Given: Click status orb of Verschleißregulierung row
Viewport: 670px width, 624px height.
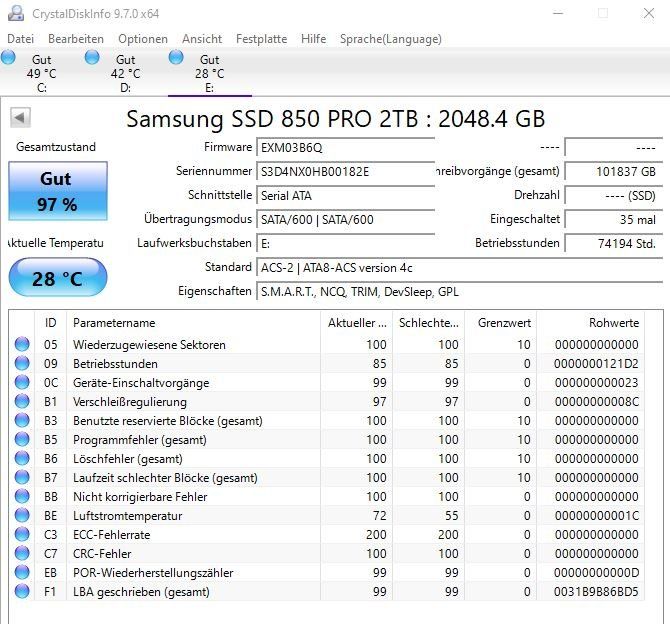Looking at the screenshot, I should coord(22,401).
